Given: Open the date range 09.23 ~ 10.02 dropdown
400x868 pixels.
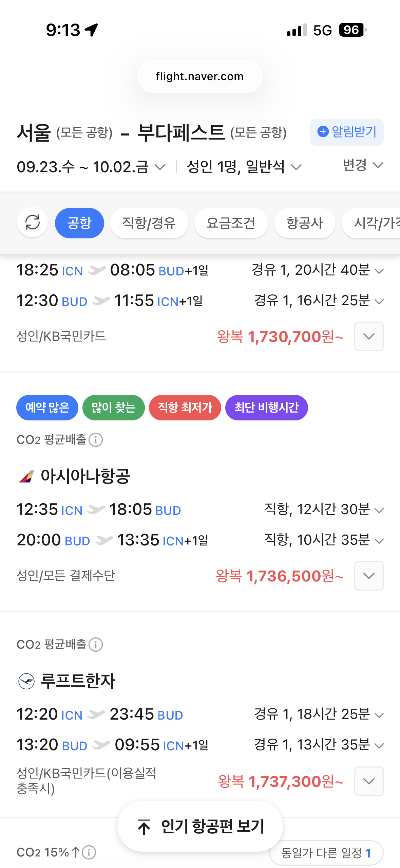Looking at the screenshot, I should point(91,167).
